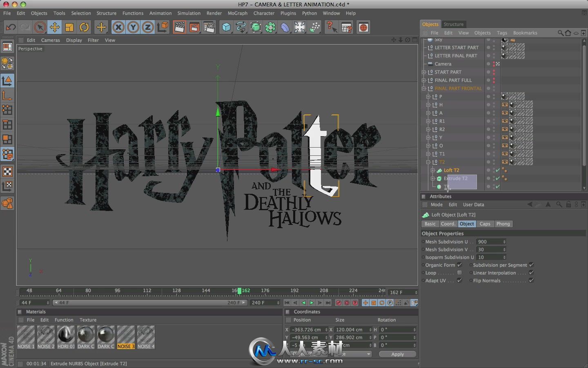588x368 pixels.
Task: Collapse the T2 object node
Action: [x=428, y=162]
